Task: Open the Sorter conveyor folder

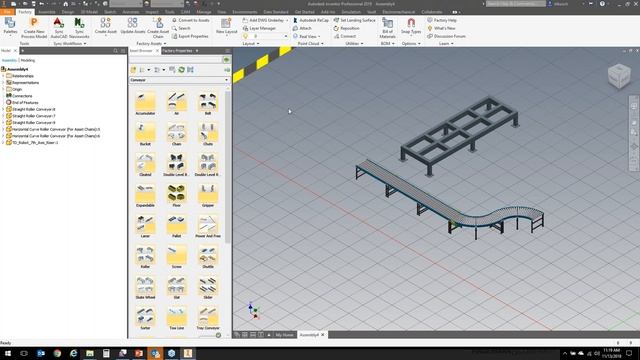Action: (x=145, y=318)
